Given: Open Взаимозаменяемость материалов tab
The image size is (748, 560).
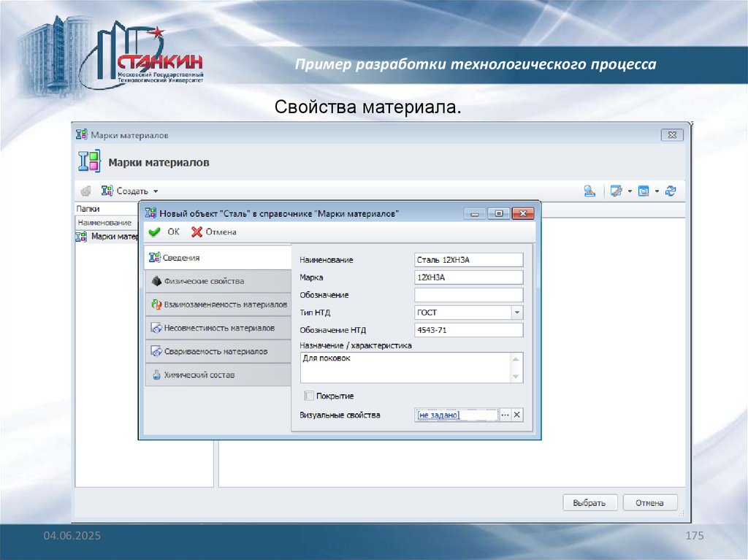Looking at the screenshot, I should tap(218, 304).
